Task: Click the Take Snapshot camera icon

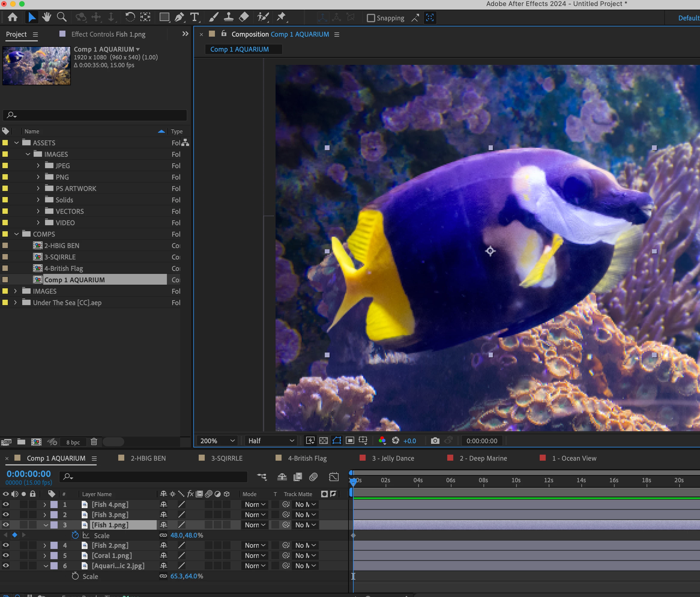Action: [435, 441]
